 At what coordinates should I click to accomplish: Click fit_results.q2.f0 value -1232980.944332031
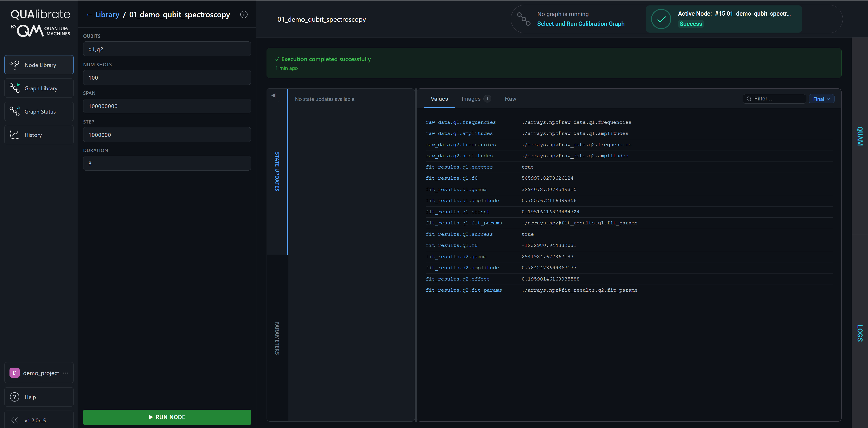pos(549,245)
